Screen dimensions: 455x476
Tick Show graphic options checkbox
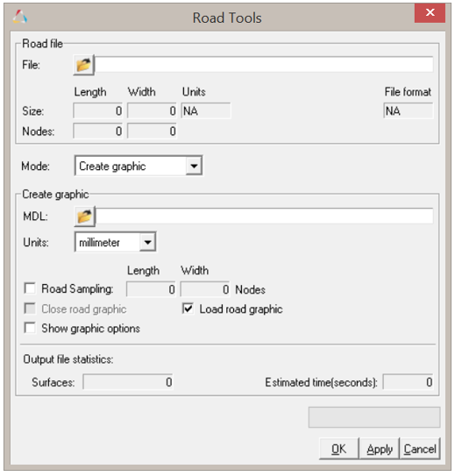tap(30, 328)
